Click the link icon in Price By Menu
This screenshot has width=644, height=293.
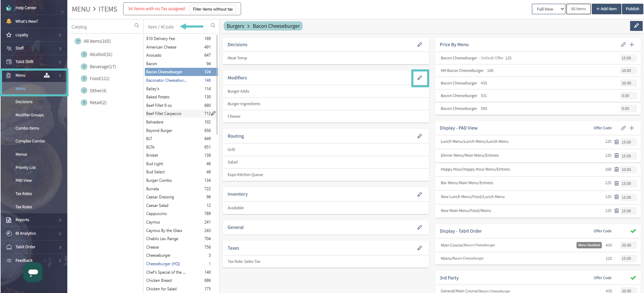point(623,45)
